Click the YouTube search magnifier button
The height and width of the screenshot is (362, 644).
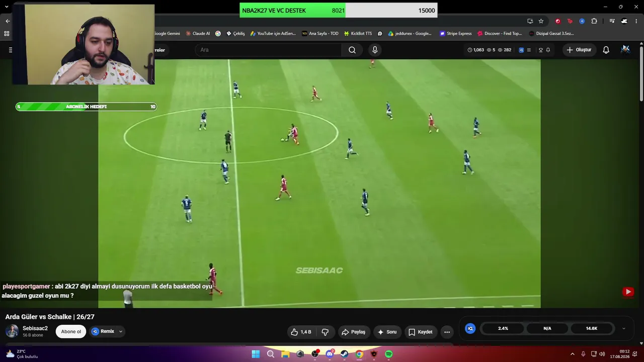[x=352, y=50]
